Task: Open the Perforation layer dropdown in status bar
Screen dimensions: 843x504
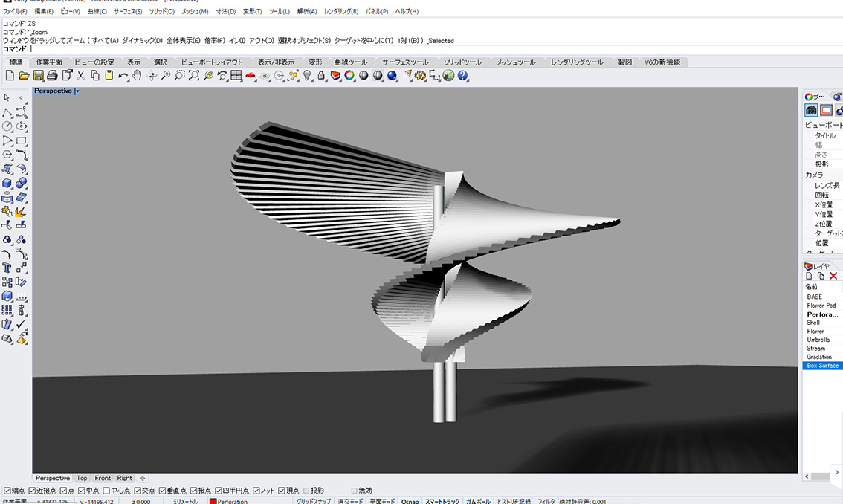Action: (232, 502)
